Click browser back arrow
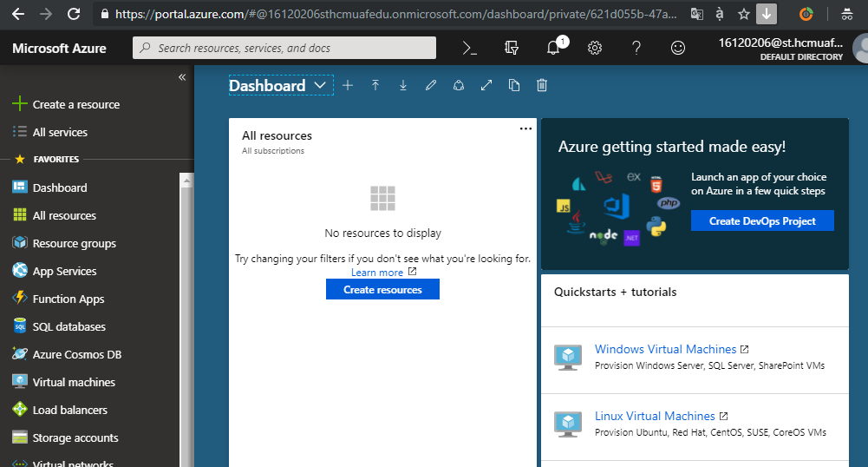The width and height of the screenshot is (868, 467). pos(17,14)
